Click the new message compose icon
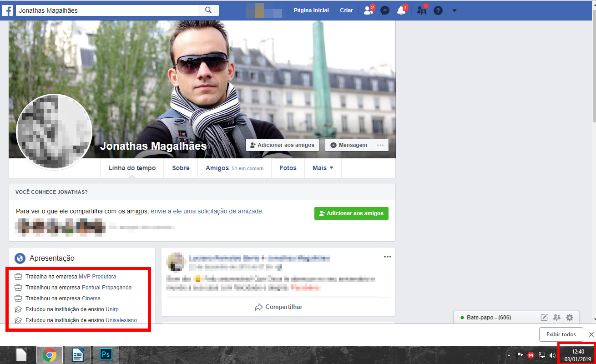 544,318
